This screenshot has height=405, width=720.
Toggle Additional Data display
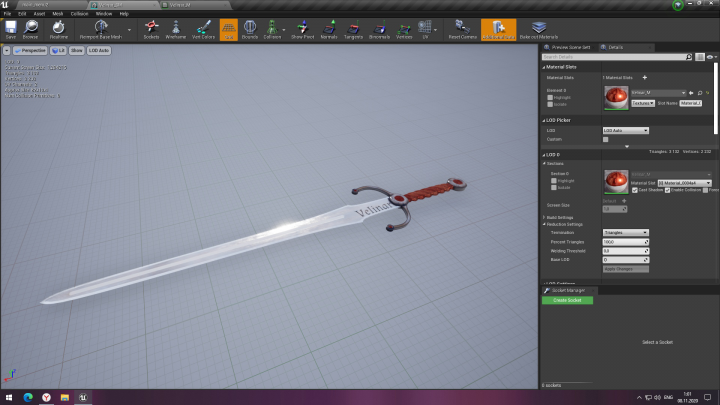pyautogui.click(x=498, y=29)
